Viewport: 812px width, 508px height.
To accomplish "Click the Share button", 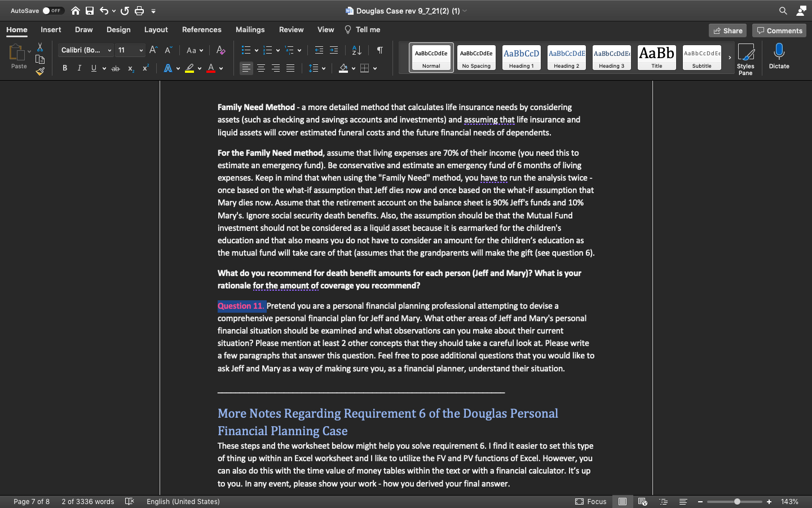I will [727, 30].
